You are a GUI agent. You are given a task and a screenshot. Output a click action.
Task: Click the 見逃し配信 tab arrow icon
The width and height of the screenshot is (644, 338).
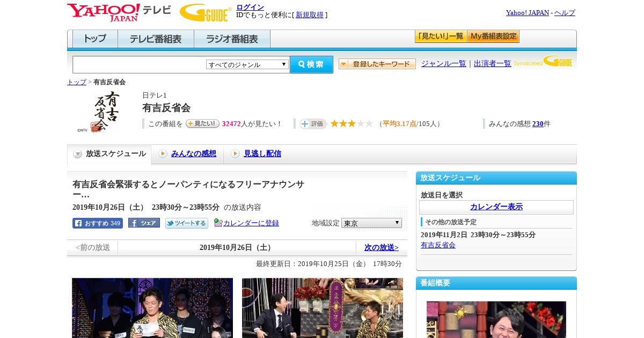coord(235,154)
